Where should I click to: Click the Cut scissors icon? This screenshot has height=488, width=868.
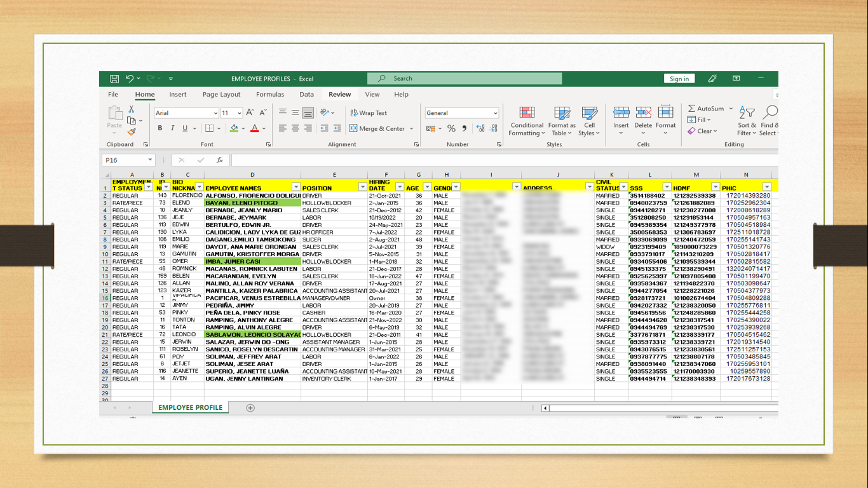[x=132, y=109]
